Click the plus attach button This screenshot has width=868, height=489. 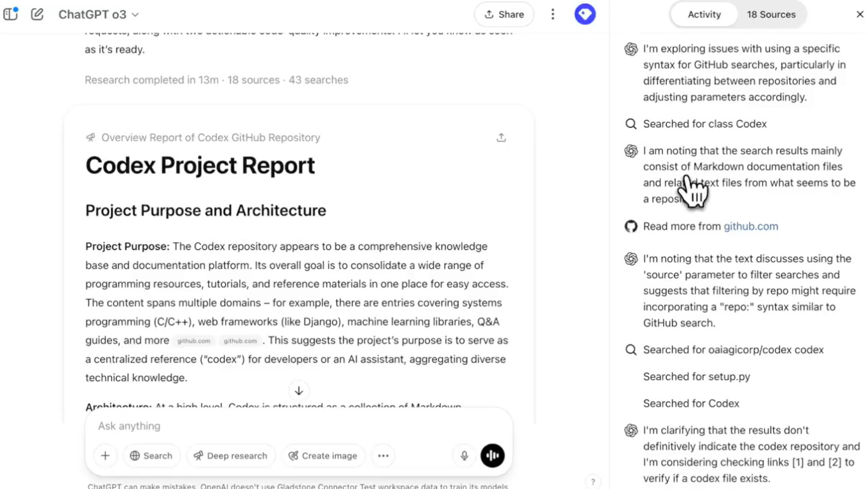105,456
